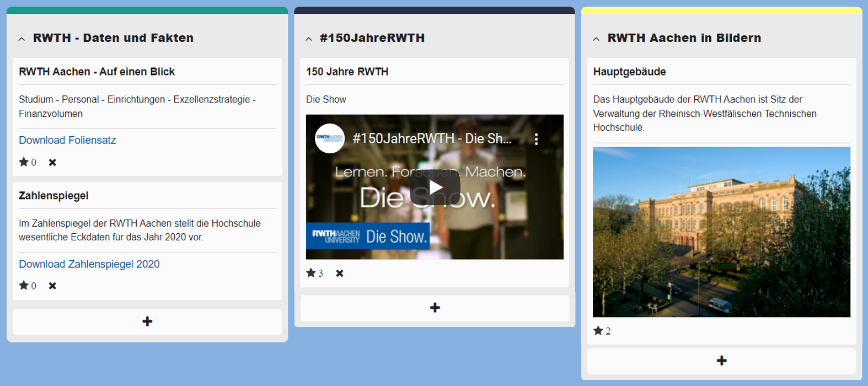
Task: Remove the Zahlenspiegel card with the X
Action: tap(52, 286)
